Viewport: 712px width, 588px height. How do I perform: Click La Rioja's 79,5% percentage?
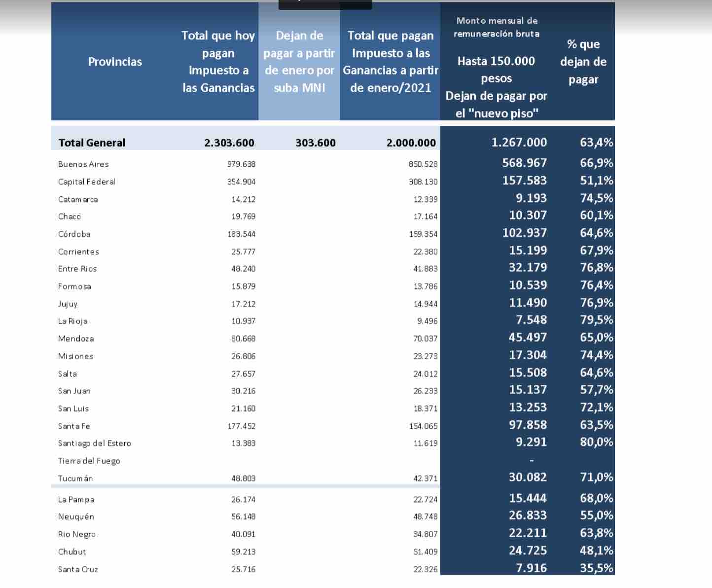(596, 320)
